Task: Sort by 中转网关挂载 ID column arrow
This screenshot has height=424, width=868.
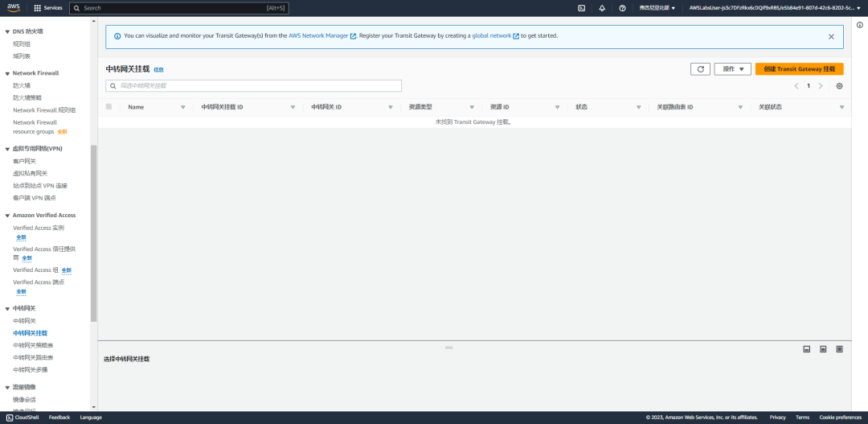Action: (x=293, y=108)
